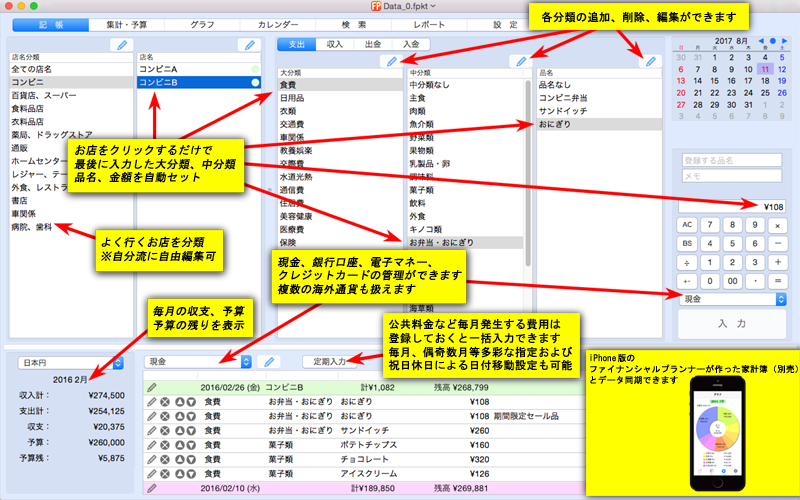Move the アイスクリーム row up

click(180, 473)
